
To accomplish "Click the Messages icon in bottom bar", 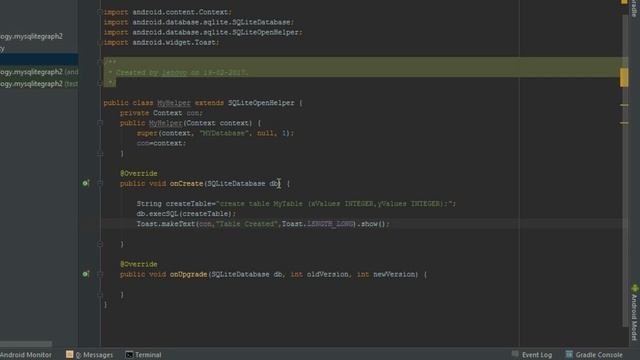I will pos(69,354).
